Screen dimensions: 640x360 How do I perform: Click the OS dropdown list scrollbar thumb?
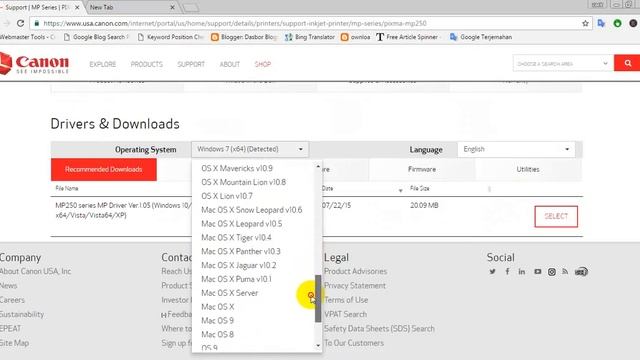click(318, 298)
